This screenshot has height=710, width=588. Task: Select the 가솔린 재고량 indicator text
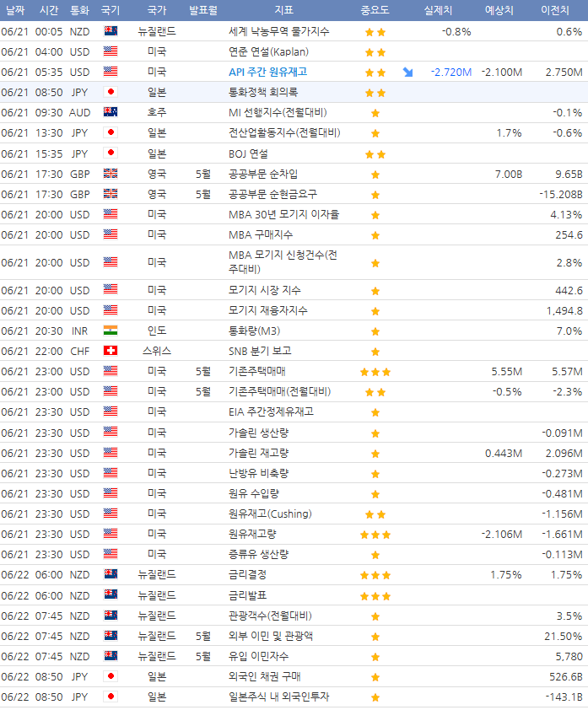pos(259,453)
